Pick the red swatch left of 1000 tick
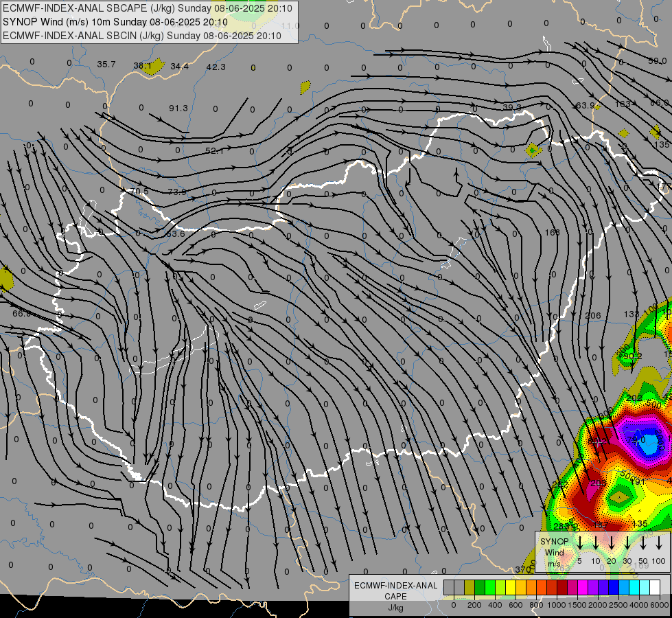 pos(552,587)
